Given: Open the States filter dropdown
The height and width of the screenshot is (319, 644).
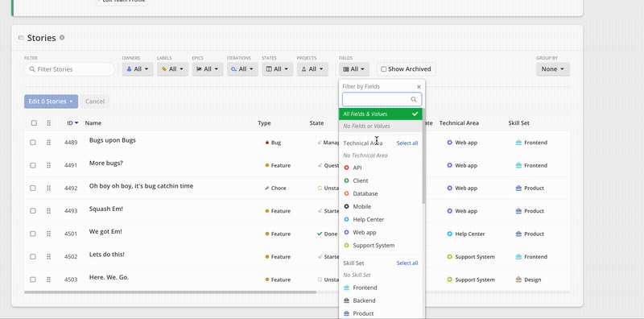Looking at the screenshot, I should point(278,69).
